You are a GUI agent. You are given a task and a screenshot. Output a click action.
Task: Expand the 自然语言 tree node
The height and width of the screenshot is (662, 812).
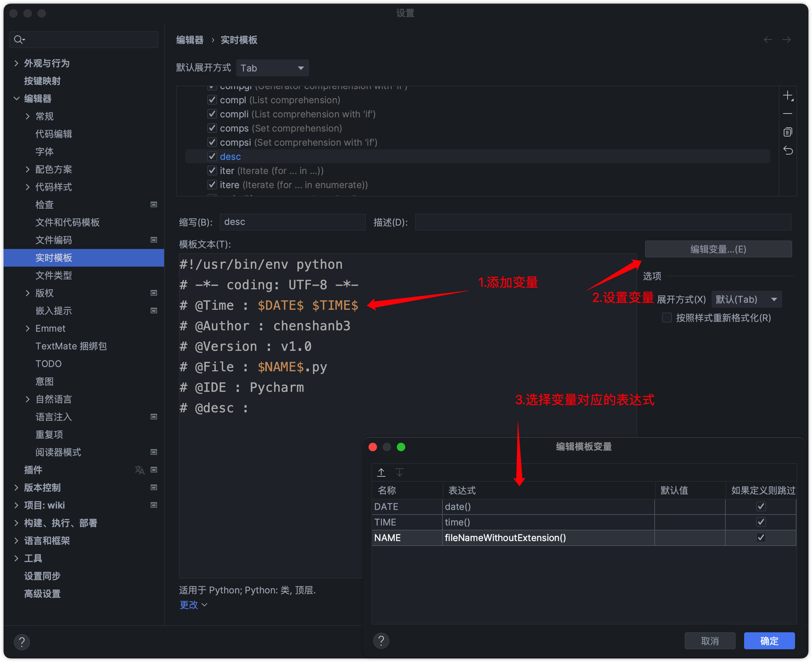28,399
